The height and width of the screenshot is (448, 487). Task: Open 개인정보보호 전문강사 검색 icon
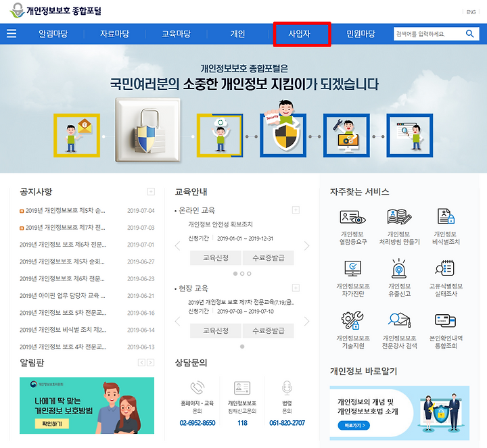point(400,320)
